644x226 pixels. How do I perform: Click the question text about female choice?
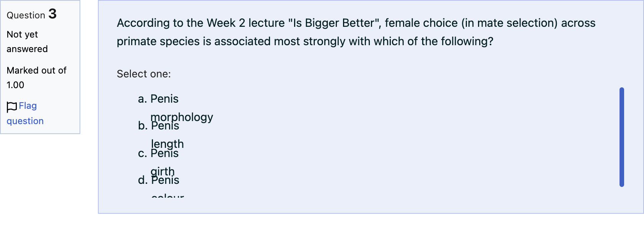click(x=356, y=32)
